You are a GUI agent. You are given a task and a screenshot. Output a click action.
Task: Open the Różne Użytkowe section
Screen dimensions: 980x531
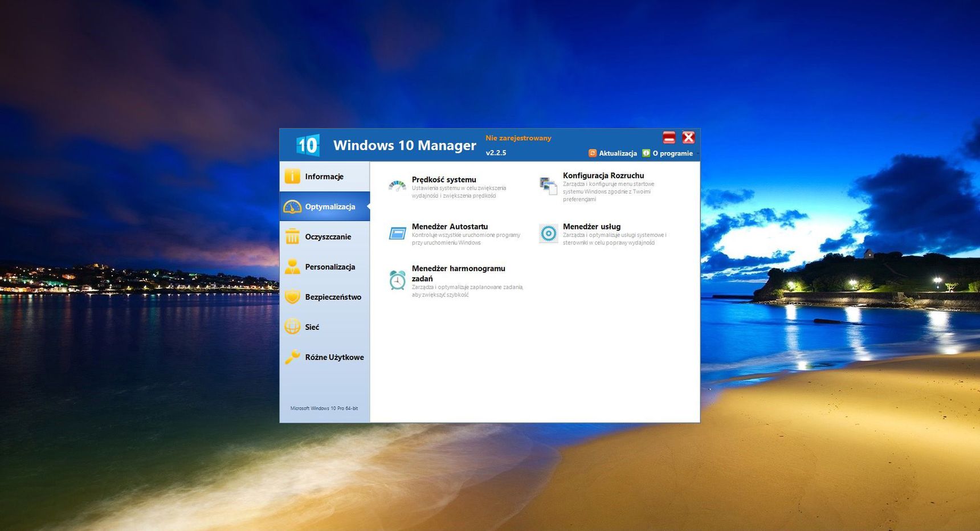point(325,357)
